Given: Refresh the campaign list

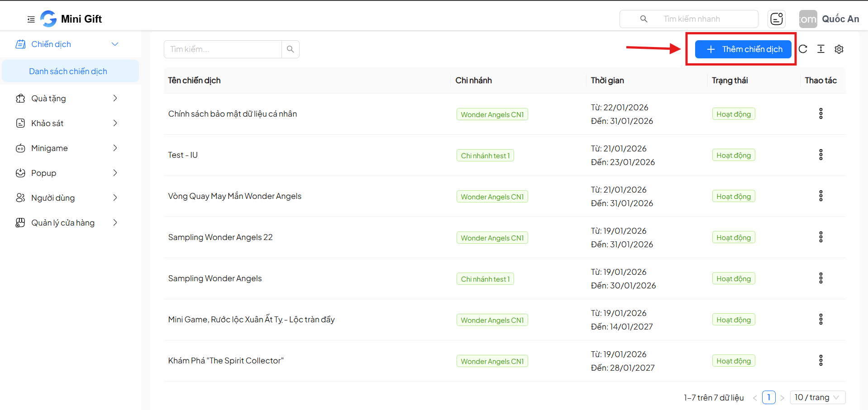Looking at the screenshot, I should point(803,49).
